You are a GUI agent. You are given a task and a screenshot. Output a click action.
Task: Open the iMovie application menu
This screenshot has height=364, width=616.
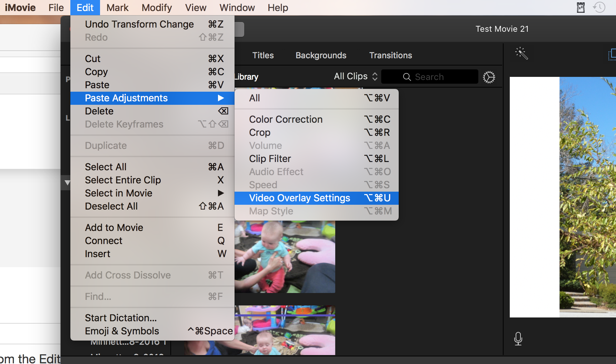click(20, 8)
